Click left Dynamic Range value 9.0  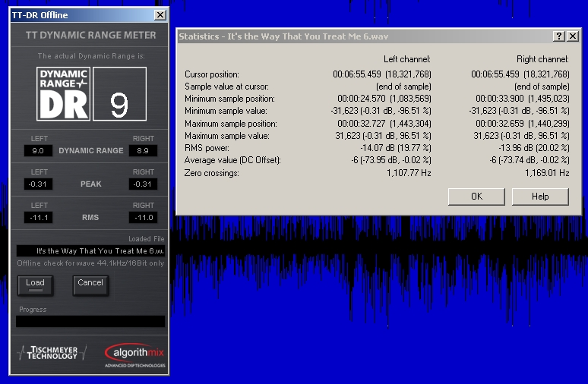point(38,150)
